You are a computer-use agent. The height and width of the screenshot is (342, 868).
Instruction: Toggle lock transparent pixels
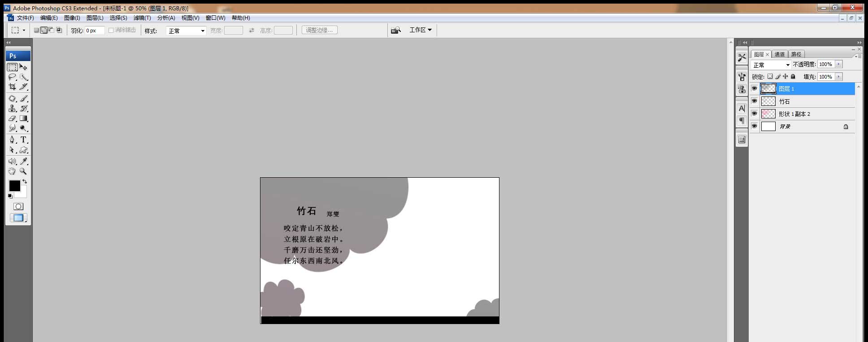pyautogui.click(x=770, y=76)
